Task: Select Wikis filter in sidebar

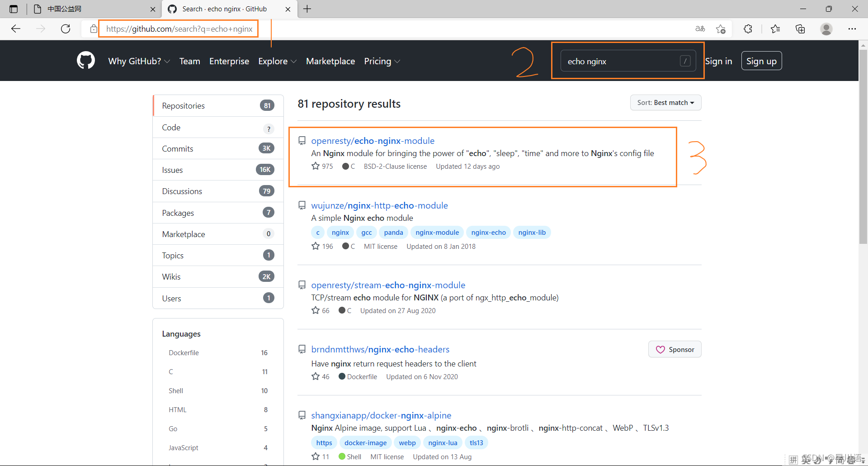Action: point(218,276)
